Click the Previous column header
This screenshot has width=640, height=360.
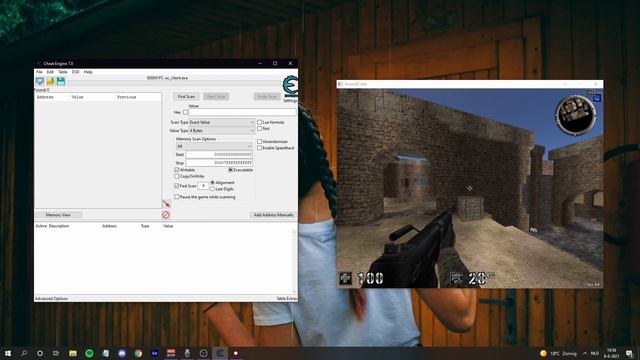[x=127, y=97]
